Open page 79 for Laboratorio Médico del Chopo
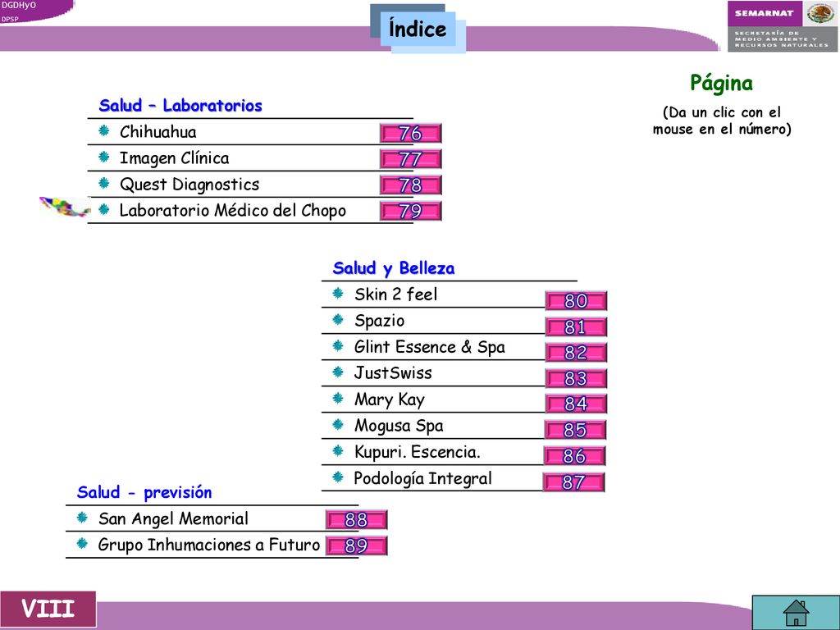The width and height of the screenshot is (840, 630). coord(410,211)
